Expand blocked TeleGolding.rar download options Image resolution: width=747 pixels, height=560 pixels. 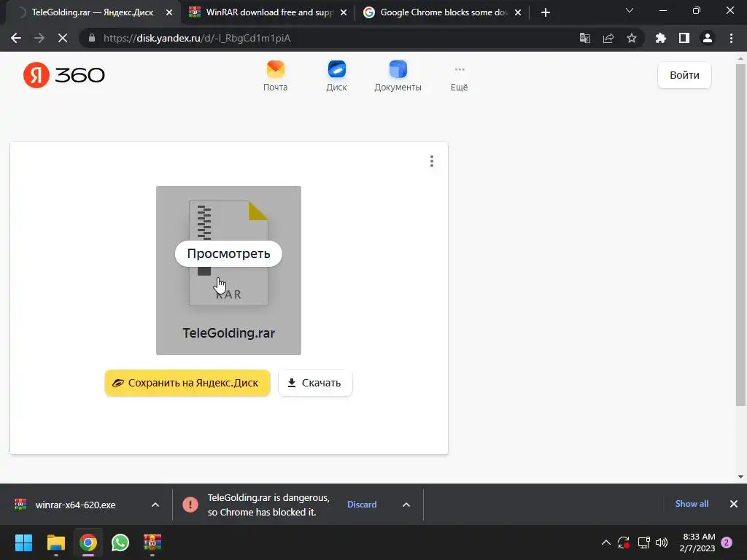(406, 505)
